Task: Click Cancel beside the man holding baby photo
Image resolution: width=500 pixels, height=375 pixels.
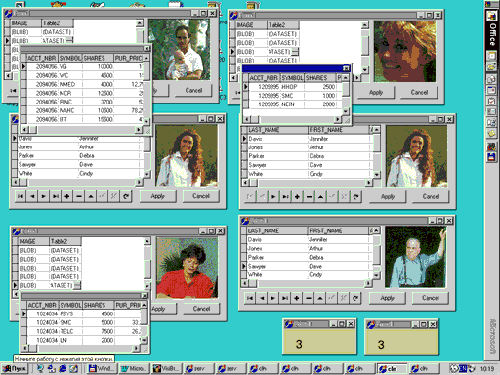Action: [x=194, y=90]
